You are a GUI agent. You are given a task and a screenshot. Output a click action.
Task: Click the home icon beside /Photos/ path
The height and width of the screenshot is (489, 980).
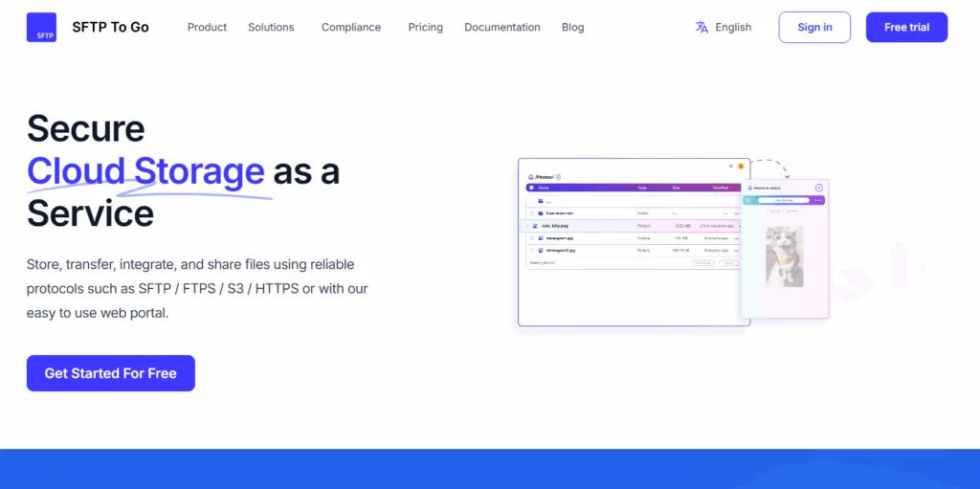click(x=530, y=177)
